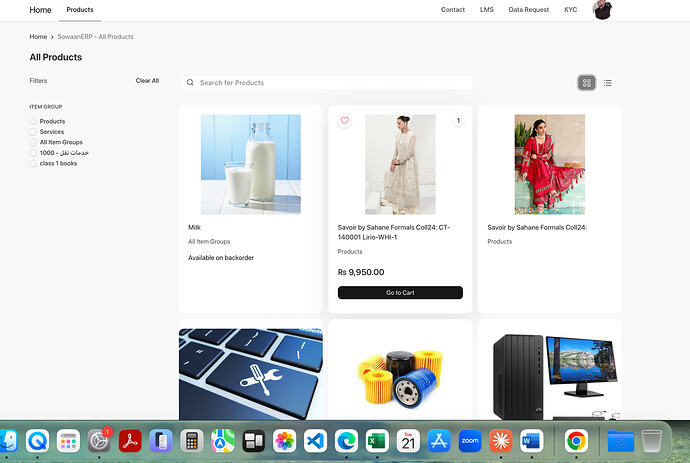
Task: Go to the Data Request page
Action: click(529, 10)
